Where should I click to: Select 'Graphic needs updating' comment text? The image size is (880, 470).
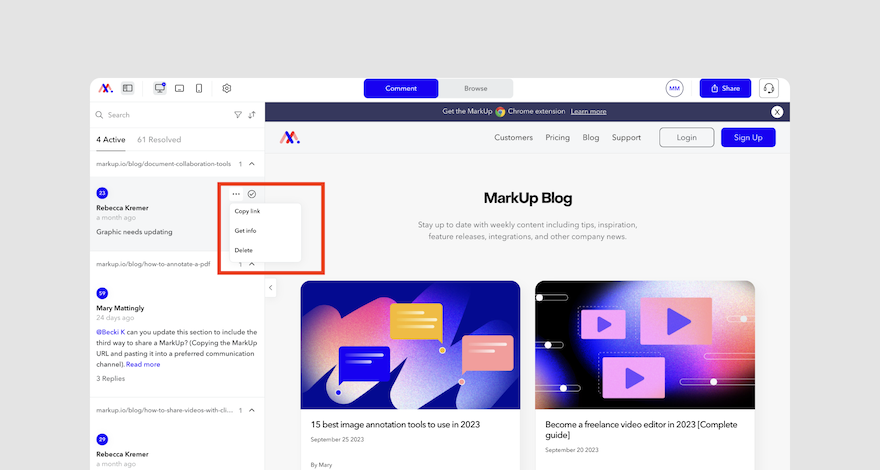point(134,232)
